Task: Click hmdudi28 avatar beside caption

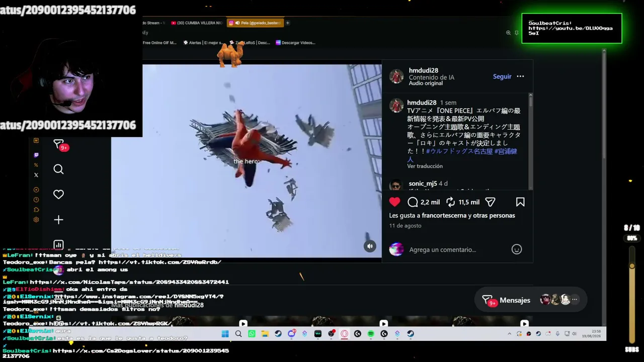Action: point(396,106)
